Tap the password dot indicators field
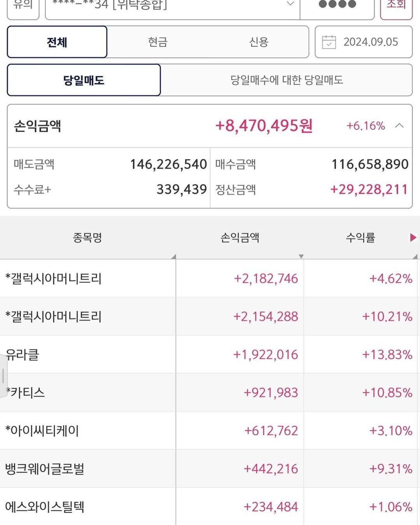Screen dimensions: 420x525 [x=337, y=6]
